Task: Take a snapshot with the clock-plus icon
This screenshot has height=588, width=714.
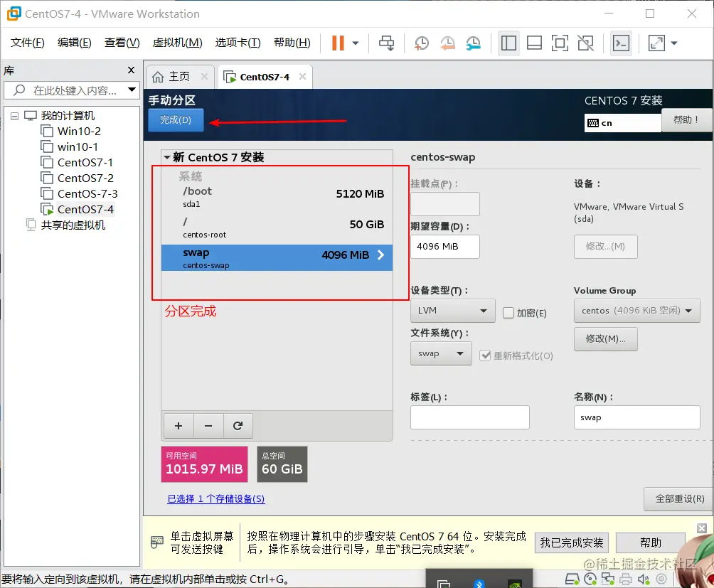Action: (422, 43)
